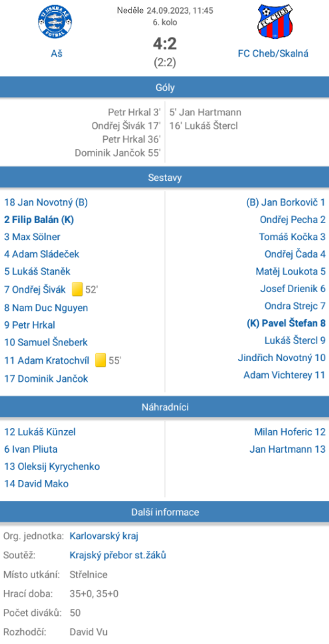Viewport: 329px width, 644px height.
Task: Open Nam Duc Nguyen's player link
Action: (x=46, y=308)
